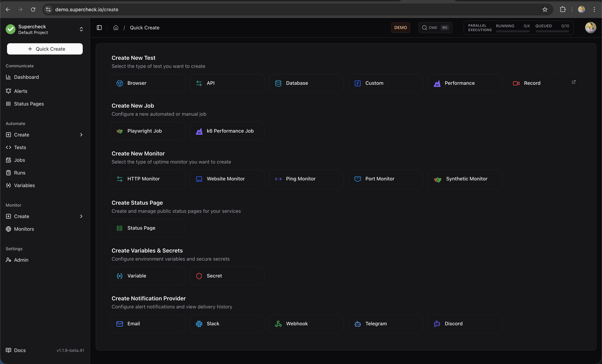Open the Runs section via its clipboard icon
Image resolution: width=602 pixels, height=364 pixels.
[x=8, y=173]
